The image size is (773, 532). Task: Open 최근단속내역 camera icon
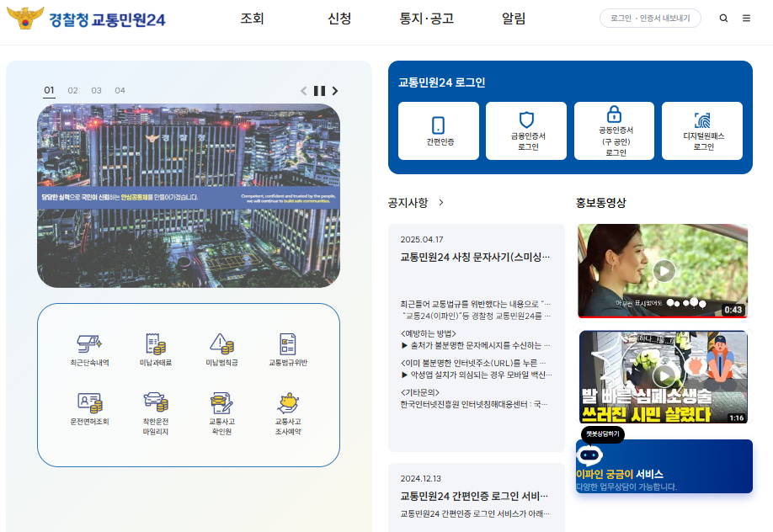point(89,343)
